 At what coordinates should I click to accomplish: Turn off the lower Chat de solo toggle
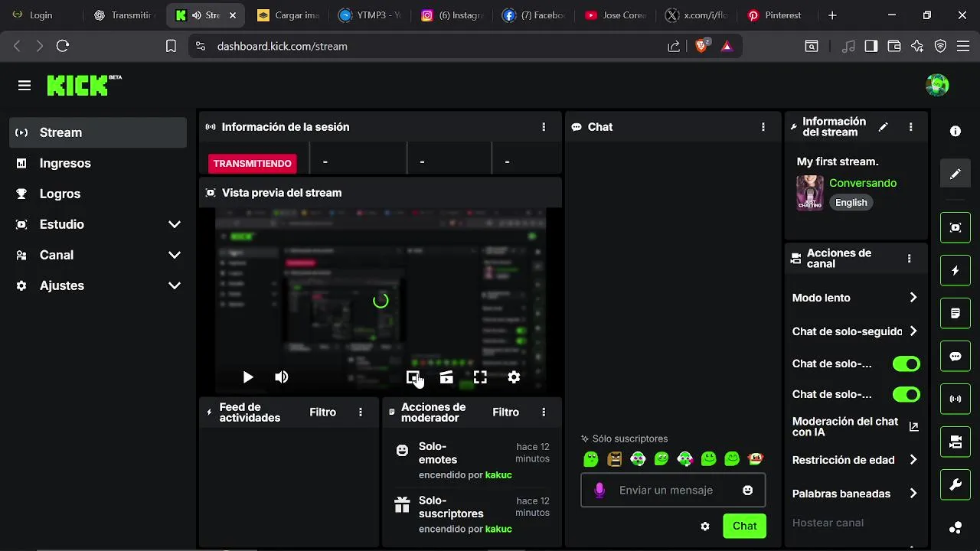(906, 394)
